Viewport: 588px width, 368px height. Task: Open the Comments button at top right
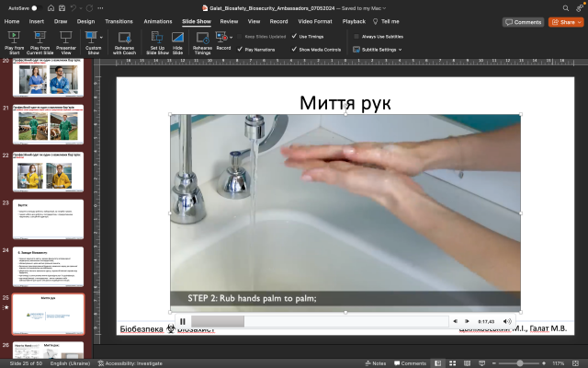pyautogui.click(x=523, y=21)
